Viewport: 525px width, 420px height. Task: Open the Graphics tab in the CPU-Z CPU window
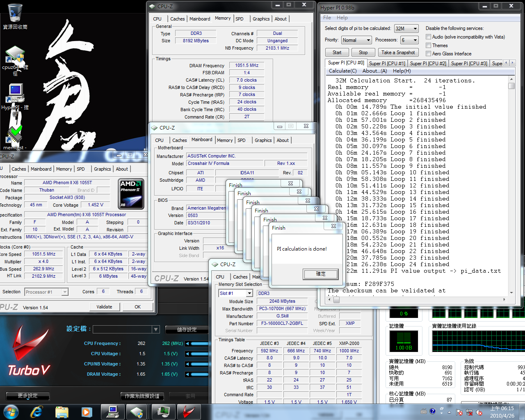[102, 169]
